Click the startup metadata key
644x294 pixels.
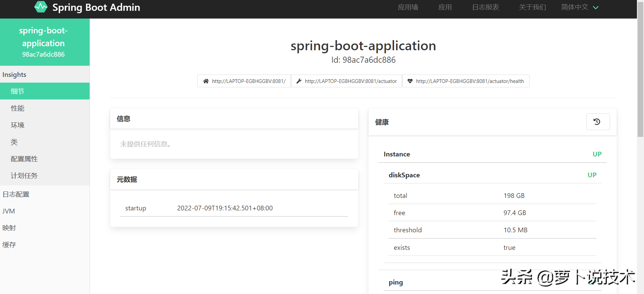(x=136, y=208)
